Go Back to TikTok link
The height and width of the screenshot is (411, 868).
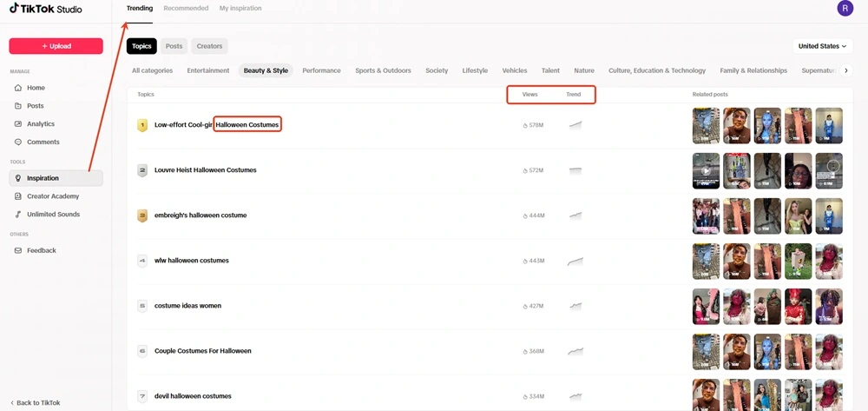coord(36,402)
